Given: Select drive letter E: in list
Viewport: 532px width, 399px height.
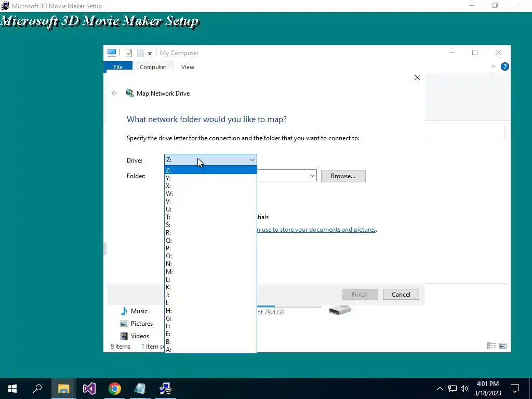Looking at the screenshot, I should point(211,334).
